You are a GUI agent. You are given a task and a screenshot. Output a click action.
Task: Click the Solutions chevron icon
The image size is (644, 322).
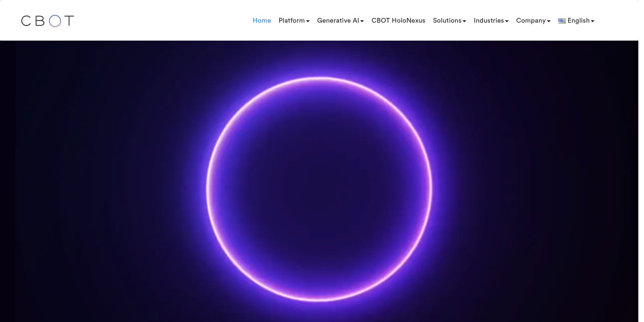click(464, 21)
